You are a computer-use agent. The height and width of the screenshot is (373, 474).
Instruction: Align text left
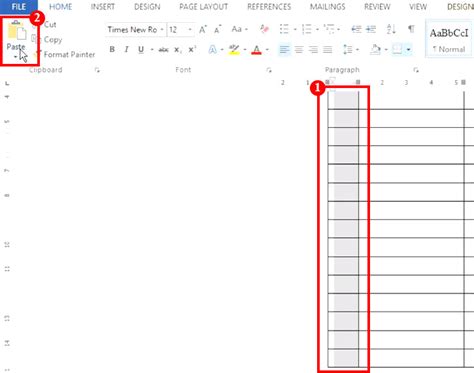point(284,50)
